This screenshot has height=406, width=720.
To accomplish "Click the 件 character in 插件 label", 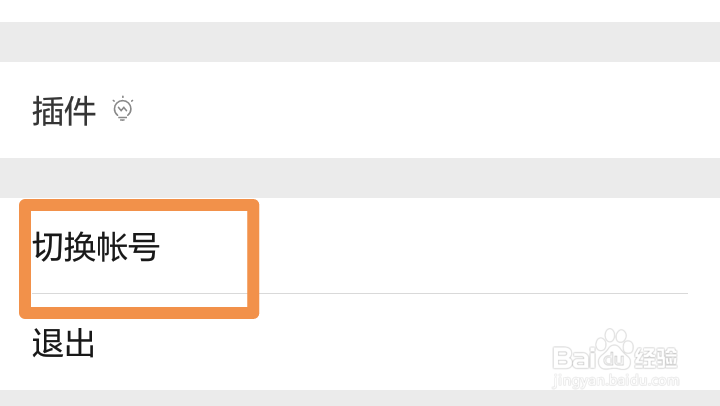I will click(80, 110).
